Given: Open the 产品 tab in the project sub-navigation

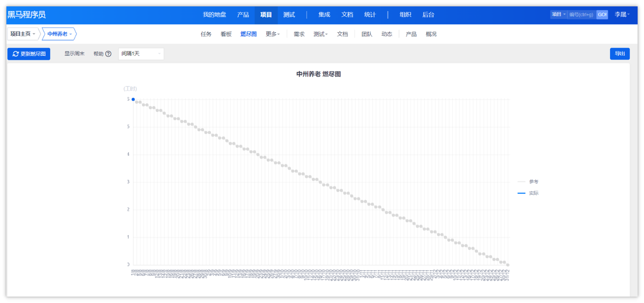Looking at the screenshot, I should pos(411,34).
